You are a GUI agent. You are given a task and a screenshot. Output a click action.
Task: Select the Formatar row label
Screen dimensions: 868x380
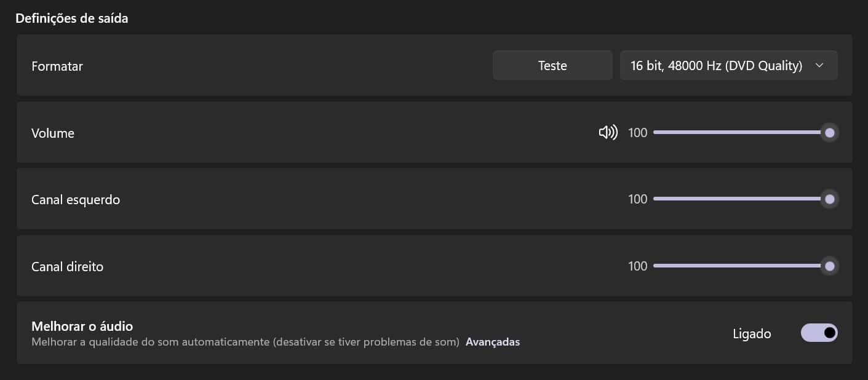point(57,66)
